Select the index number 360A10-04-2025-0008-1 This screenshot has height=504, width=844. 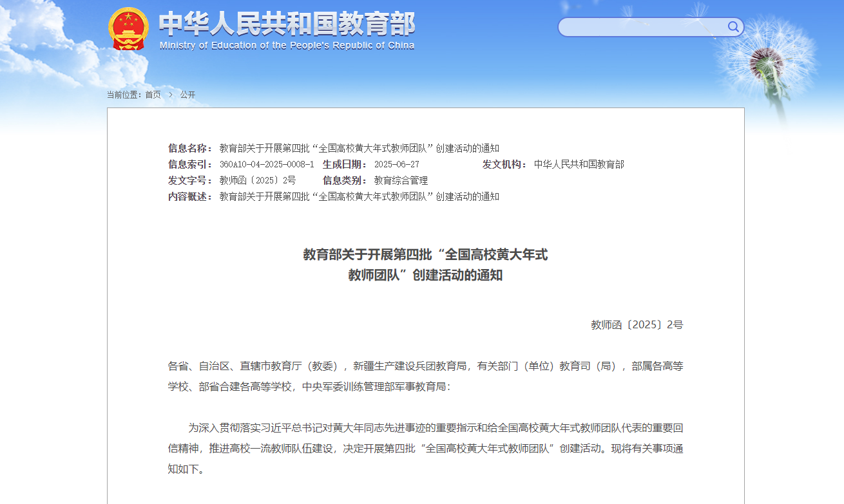(267, 165)
